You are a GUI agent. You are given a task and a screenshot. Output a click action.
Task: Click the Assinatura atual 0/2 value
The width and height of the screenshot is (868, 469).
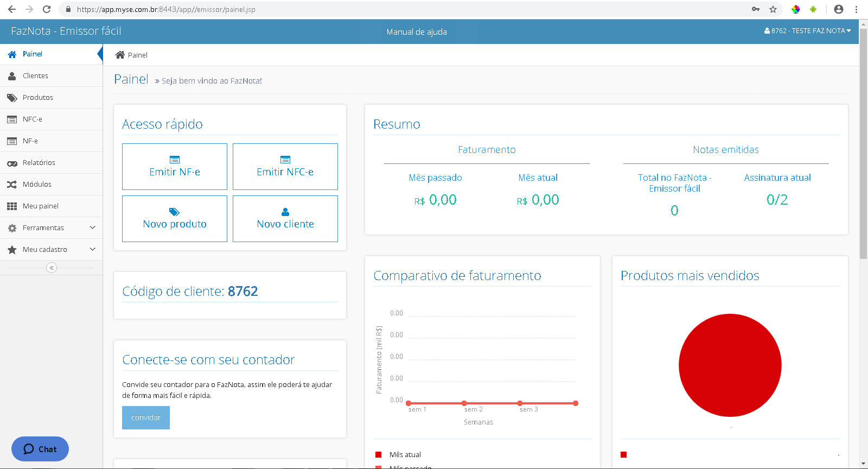777,200
